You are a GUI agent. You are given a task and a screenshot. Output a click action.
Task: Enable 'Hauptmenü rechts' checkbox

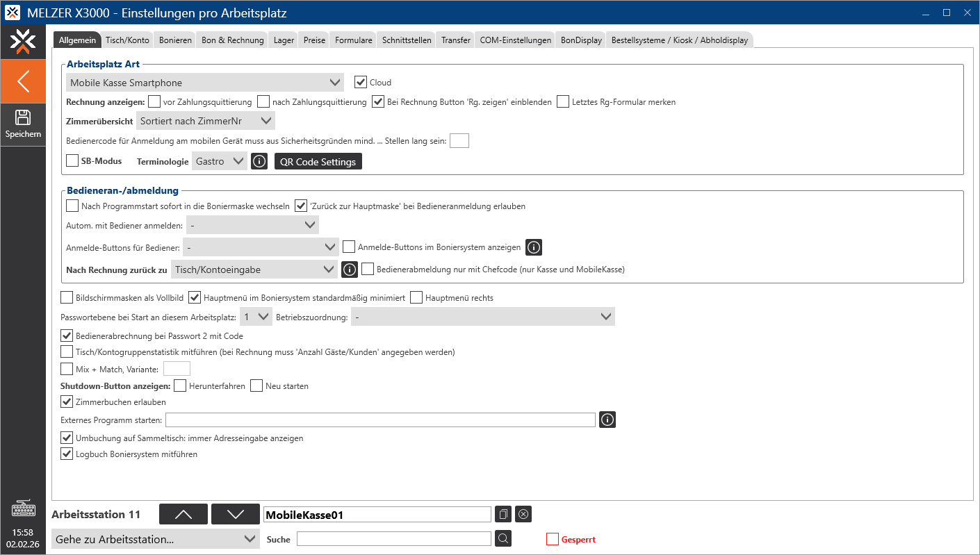[x=416, y=297]
